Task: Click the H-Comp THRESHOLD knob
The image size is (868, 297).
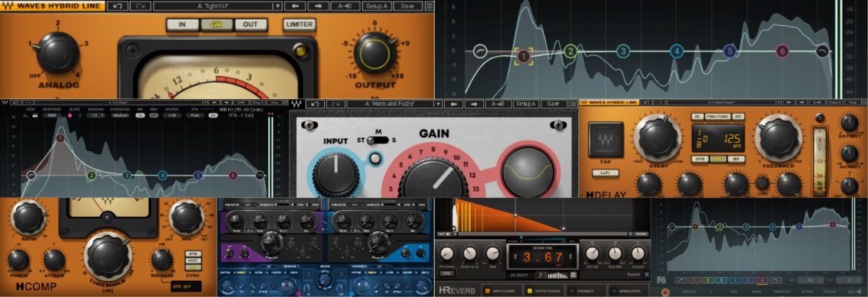Action: [x=108, y=256]
